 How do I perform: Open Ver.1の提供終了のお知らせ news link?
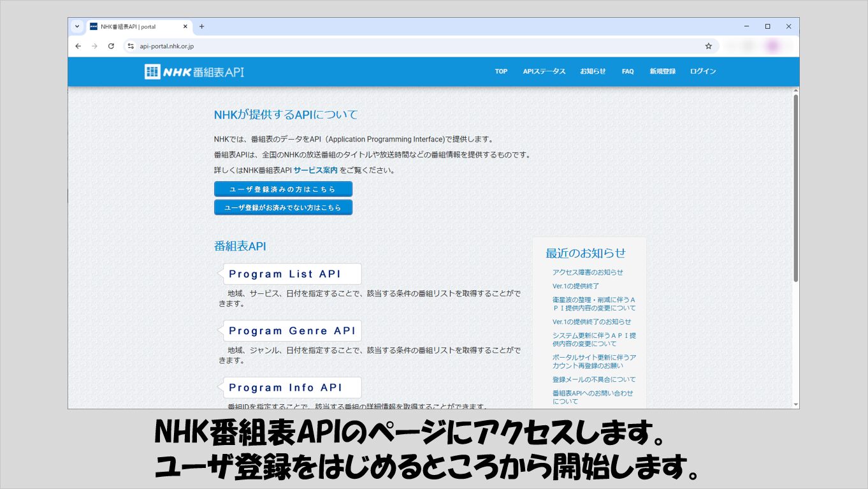(591, 322)
